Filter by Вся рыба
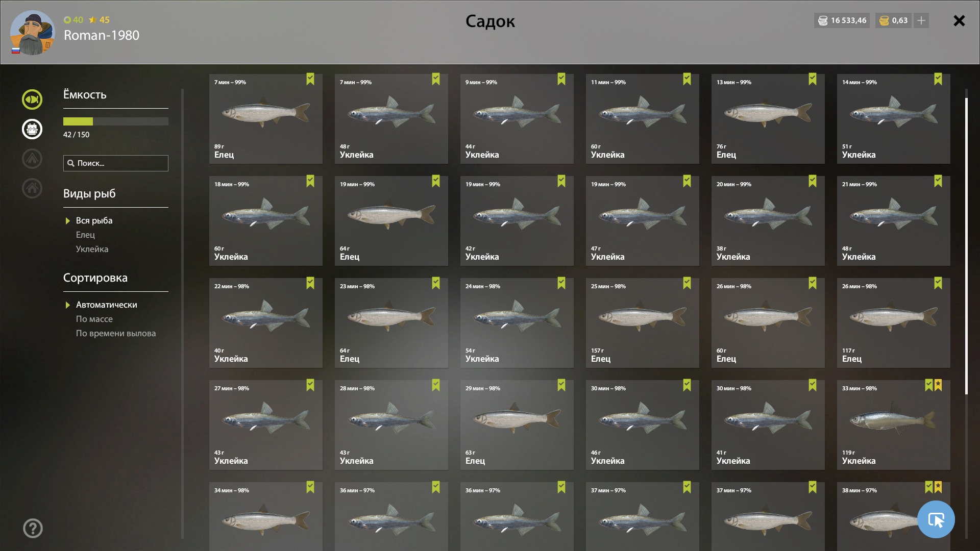The height and width of the screenshot is (551, 980). tap(94, 220)
